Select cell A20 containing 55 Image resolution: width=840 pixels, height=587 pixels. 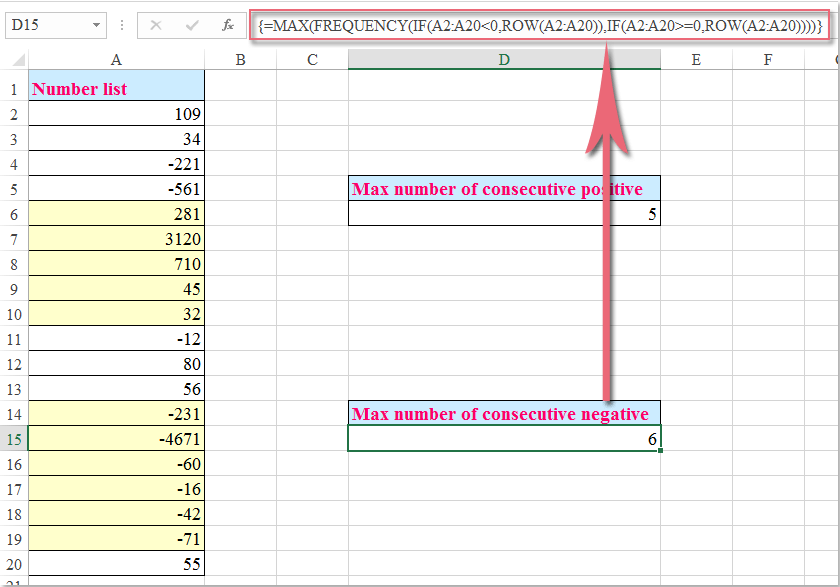116,563
